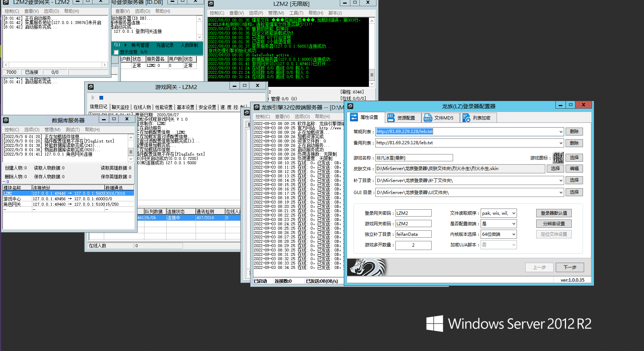Open the 内核版本选择 dropdown
This screenshot has width=644, height=351.
pyautogui.click(x=514, y=234)
